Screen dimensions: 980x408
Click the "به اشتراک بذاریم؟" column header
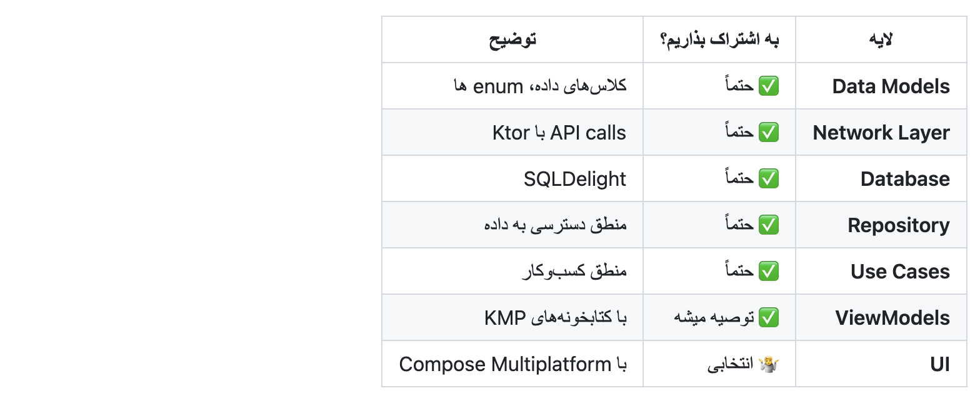point(719,39)
